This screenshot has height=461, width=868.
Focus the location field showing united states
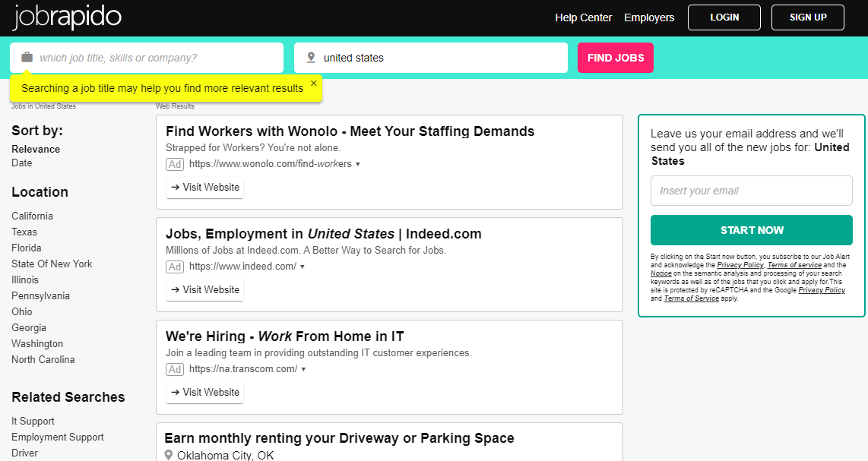click(x=431, y=58)
